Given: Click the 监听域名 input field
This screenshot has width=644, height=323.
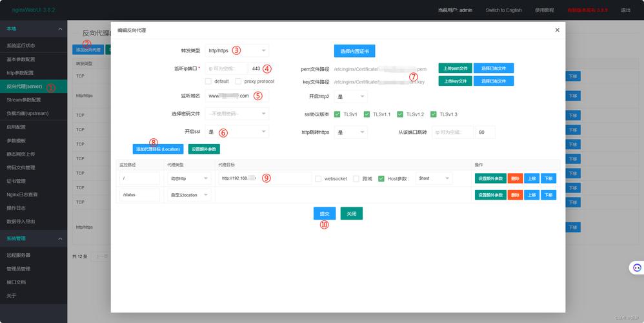Looking at the screenshot, I should point(237,96).
